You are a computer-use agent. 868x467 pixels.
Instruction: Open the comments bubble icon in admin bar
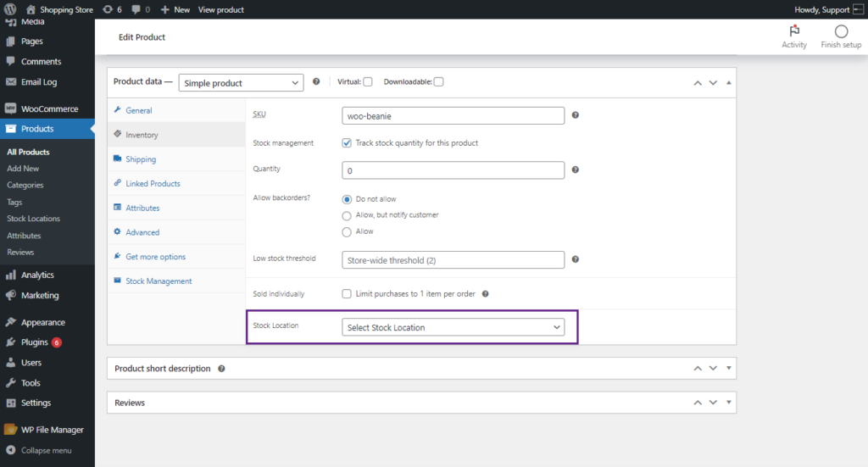click(136, 9)
